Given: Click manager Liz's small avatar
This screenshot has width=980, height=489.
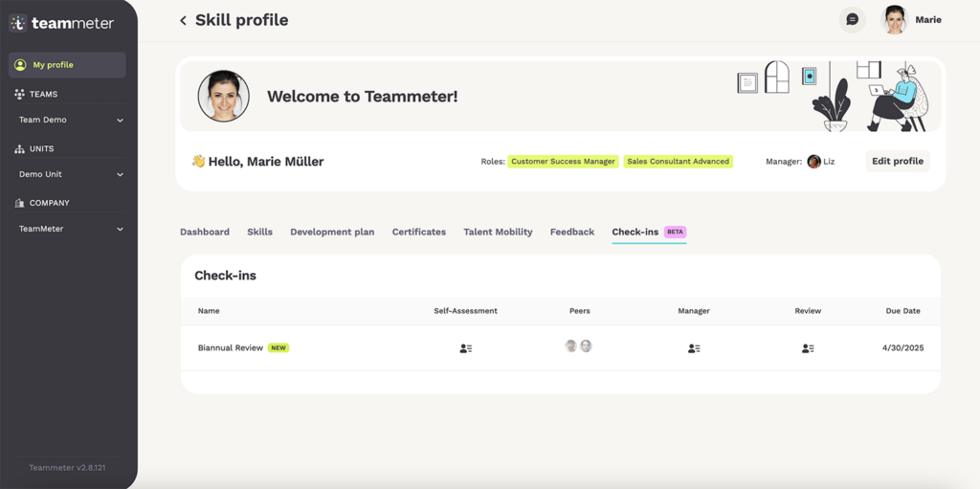Looking at the screenshot, I should (813, 162).
